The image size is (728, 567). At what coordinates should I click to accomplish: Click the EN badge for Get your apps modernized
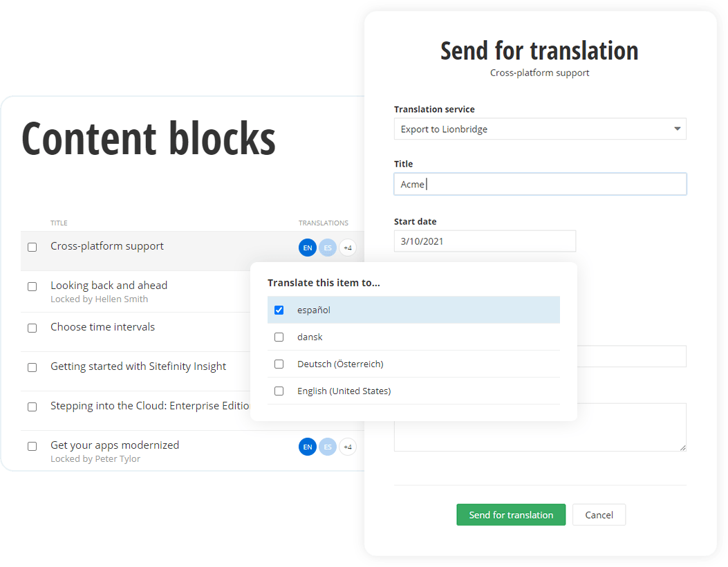pos(307,447)
